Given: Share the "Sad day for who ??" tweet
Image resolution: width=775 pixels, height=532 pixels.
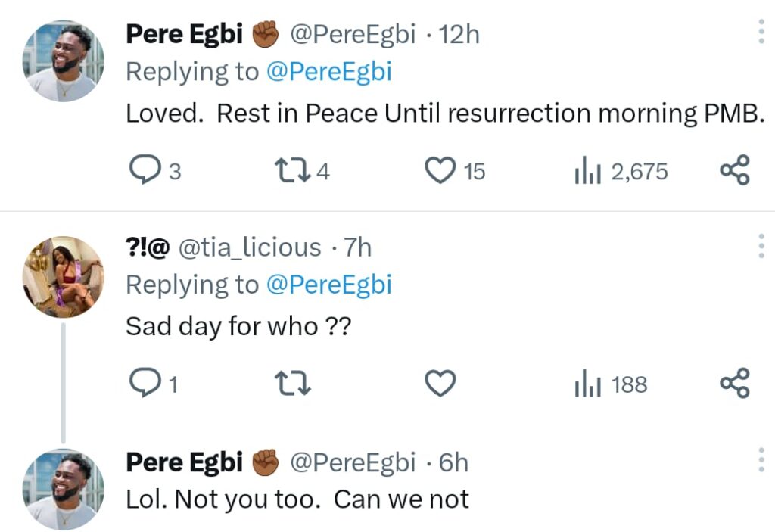Looking at the screenshot, I should [734, 384].
